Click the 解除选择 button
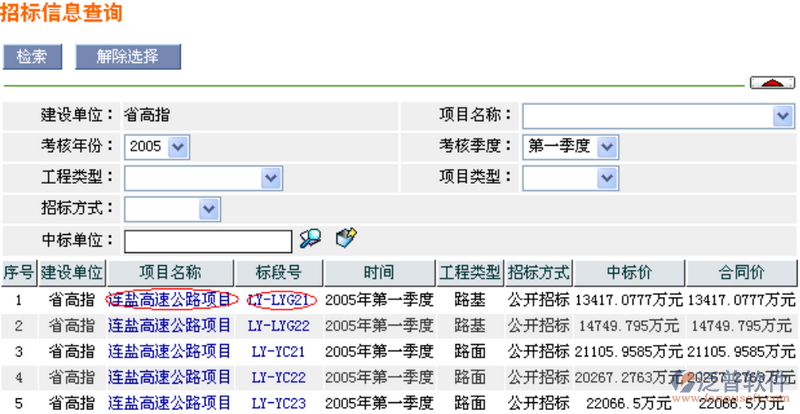This screenshot has height=414, width=800. 128,57
